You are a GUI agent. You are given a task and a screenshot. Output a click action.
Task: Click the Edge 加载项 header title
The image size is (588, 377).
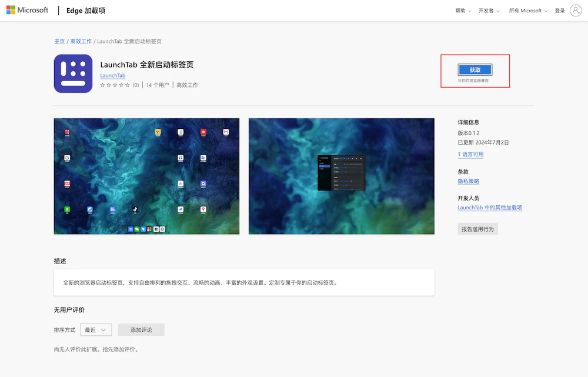coord(86,10)
